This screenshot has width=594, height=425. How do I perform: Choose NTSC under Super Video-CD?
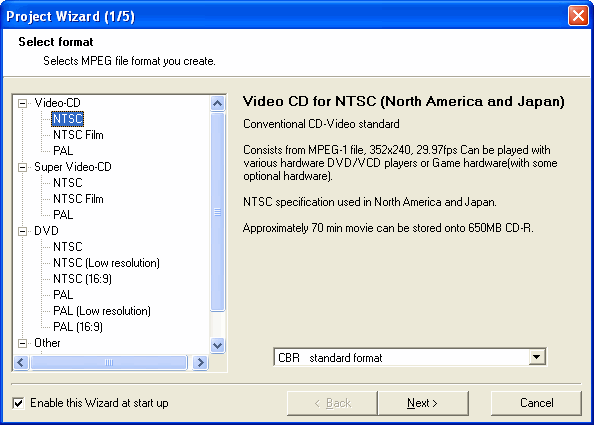67,183
